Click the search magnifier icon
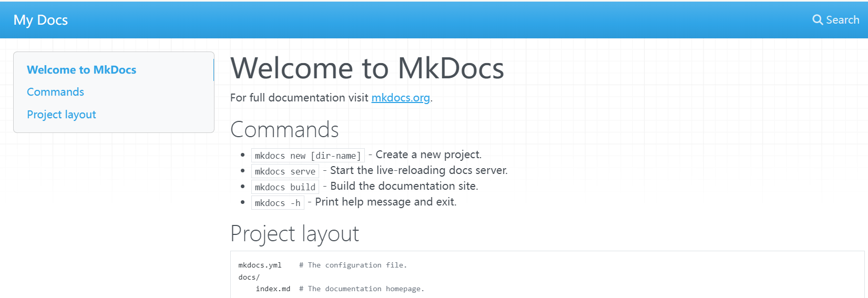The width and height of the screenshot is (868, 298). 818,20
